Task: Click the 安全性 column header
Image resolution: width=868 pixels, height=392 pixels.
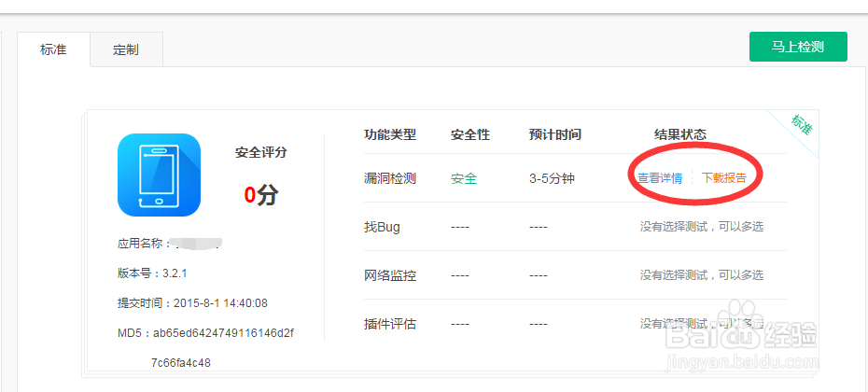Action: (470, 134)
